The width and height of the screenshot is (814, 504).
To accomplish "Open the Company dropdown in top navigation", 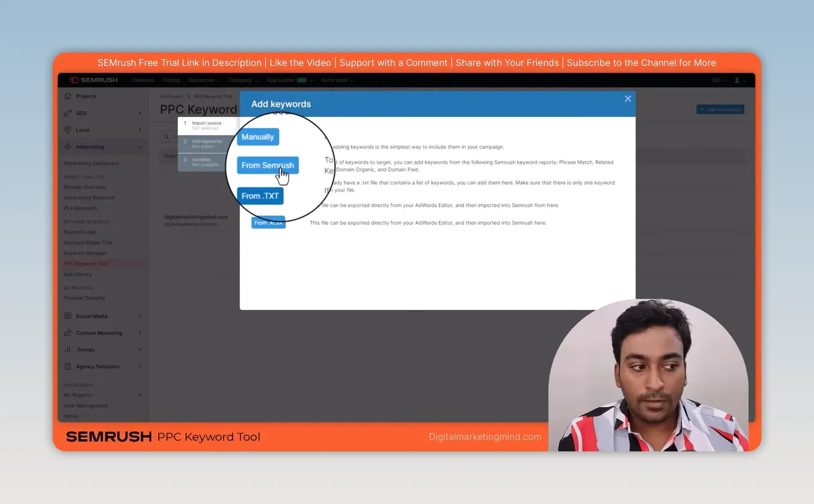I will [x=243, y=80].
